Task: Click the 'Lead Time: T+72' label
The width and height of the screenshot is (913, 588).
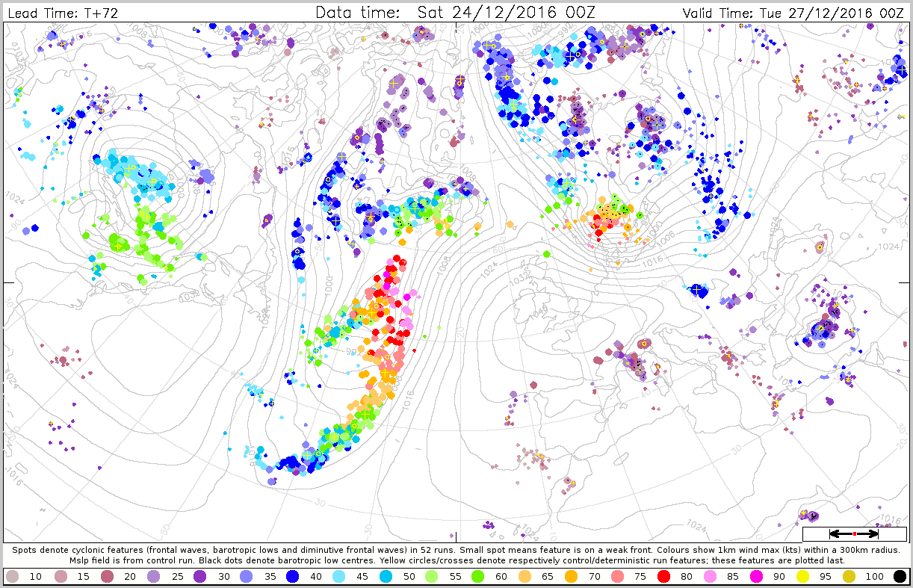Action: click(x=63, y=13)
